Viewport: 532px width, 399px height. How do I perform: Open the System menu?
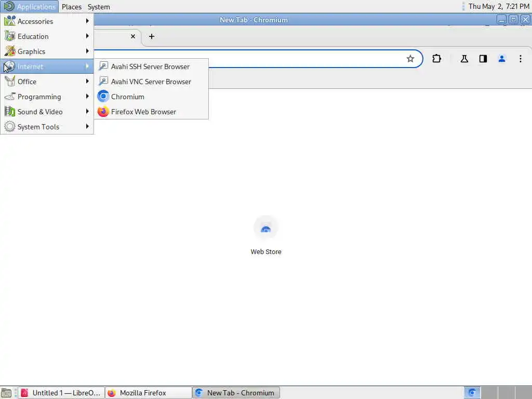[99, 7]
